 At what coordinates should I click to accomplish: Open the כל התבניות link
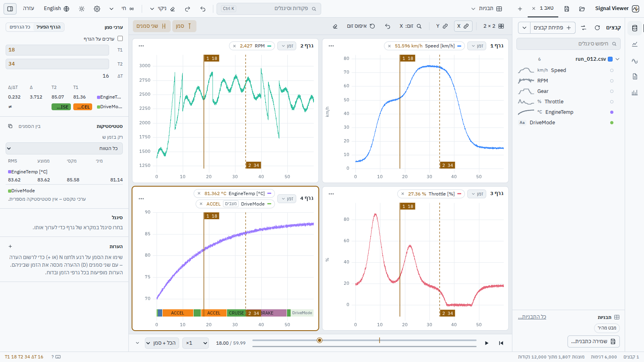pyautogui.click(x=532, y=317)
